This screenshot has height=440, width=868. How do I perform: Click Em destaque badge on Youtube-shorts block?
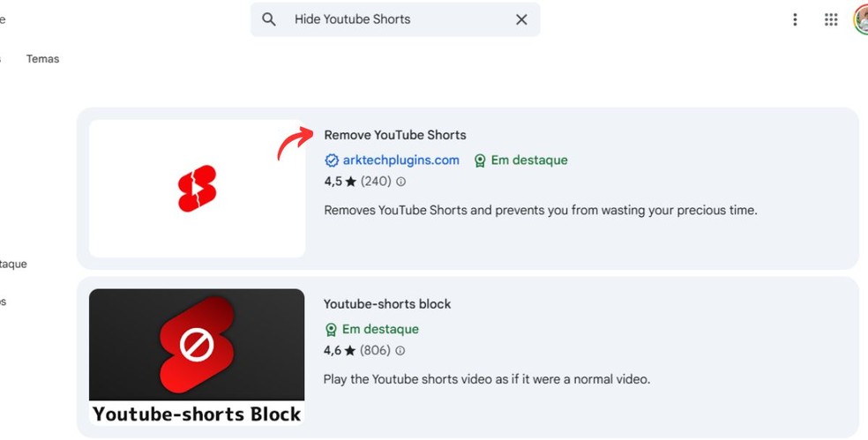371,329
